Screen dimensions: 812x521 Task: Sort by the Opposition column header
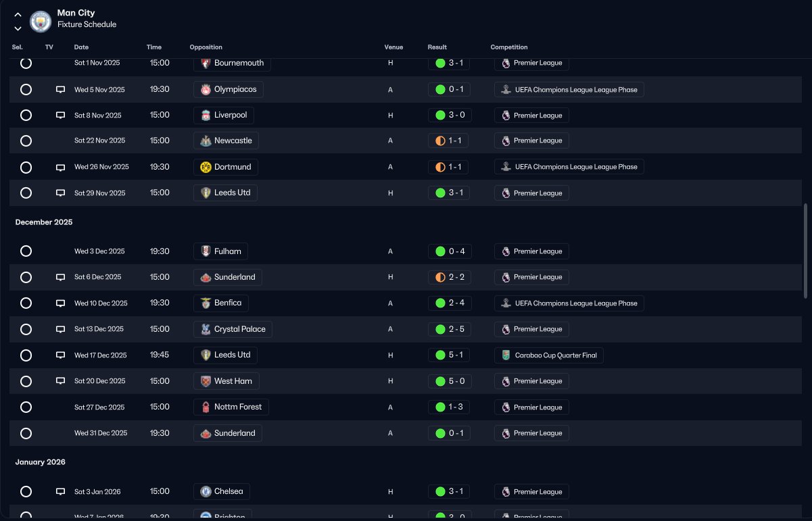[206, 47]
